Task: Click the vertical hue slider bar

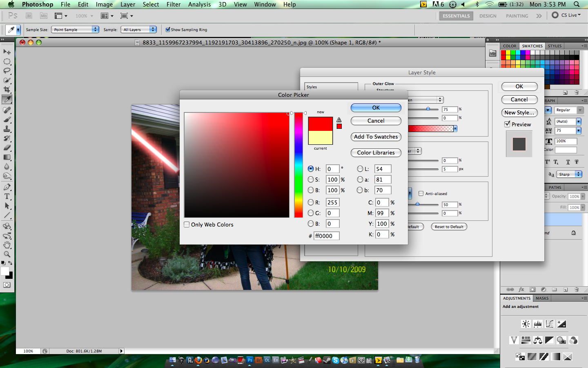Action: click(298, 165)
